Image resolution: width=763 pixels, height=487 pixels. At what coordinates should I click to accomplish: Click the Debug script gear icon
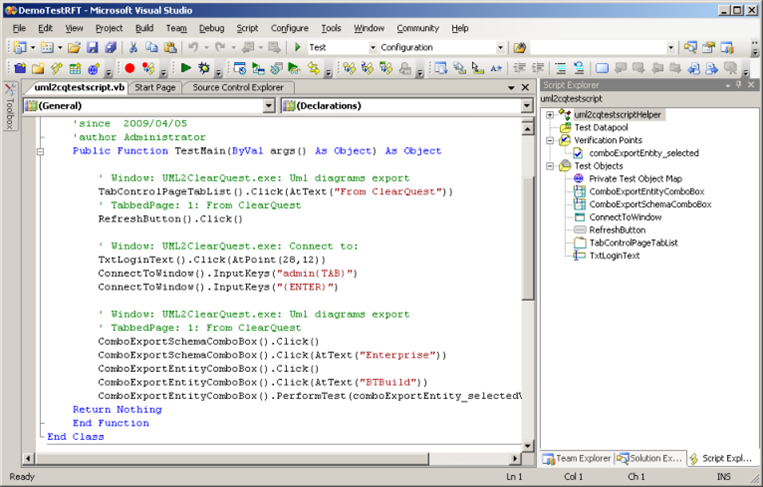pos(204,68)
